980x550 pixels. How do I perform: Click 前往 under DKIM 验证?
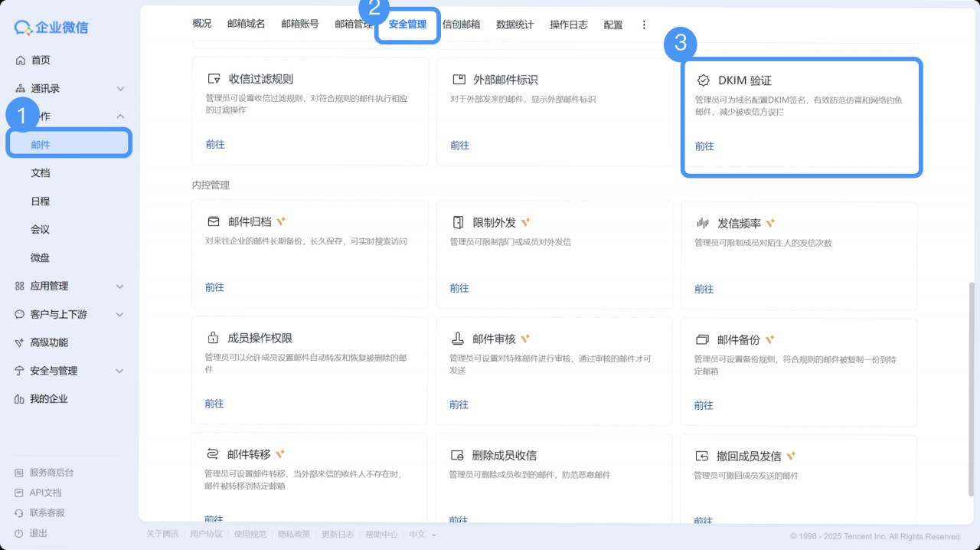tap(704, 146)
